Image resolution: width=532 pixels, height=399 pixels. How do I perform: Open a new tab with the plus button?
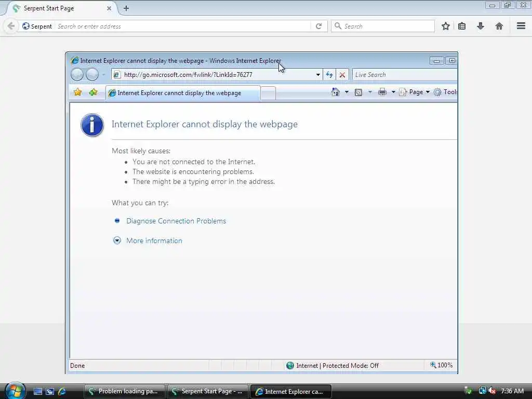coord(126,8)
